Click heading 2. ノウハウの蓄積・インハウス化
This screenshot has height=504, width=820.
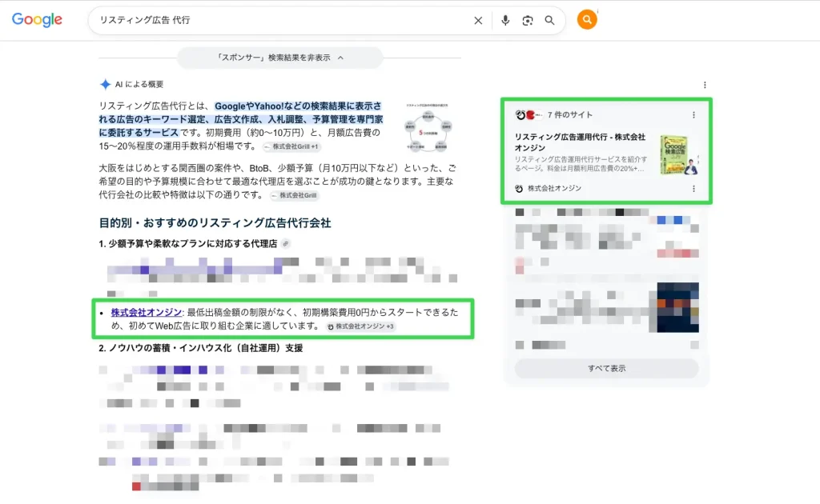click(201, 348)
